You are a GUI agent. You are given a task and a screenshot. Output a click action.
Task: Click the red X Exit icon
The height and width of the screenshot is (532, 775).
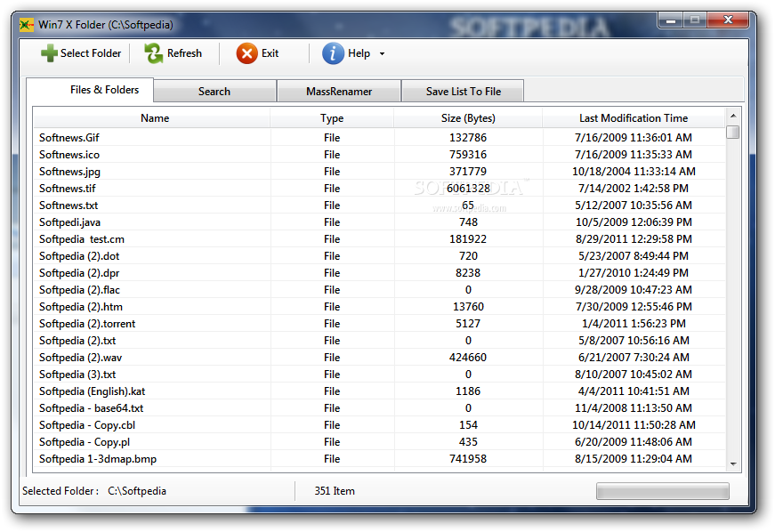[x=246, y=53]
